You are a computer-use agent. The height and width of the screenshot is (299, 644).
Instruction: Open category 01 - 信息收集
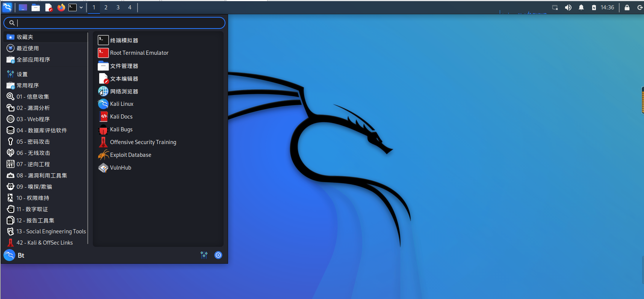click(46, 97)
